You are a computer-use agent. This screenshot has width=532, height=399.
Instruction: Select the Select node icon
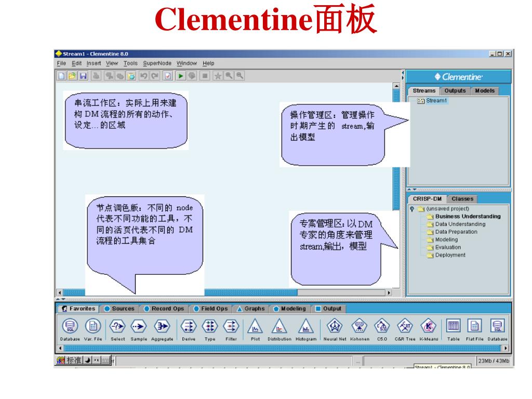(118, 329)
